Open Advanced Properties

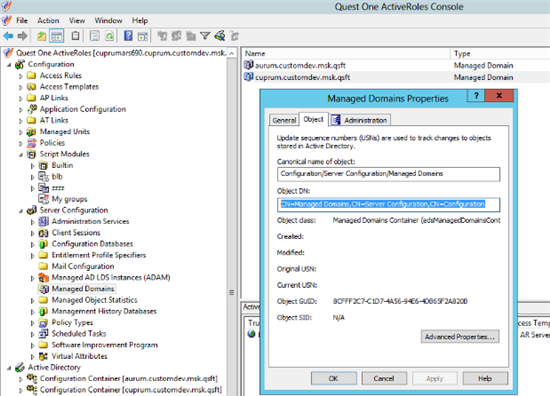point(460,336)
